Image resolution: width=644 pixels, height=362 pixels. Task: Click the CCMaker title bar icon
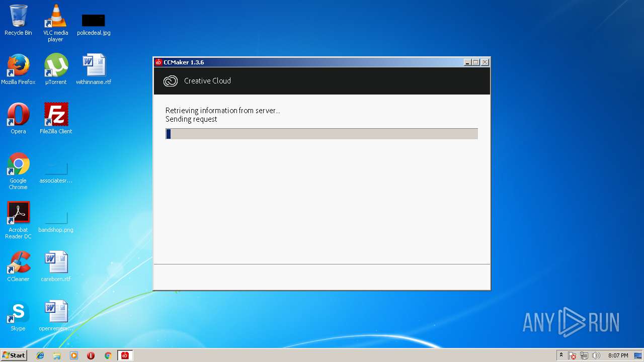pyautogui.click(x=158, y=62)
